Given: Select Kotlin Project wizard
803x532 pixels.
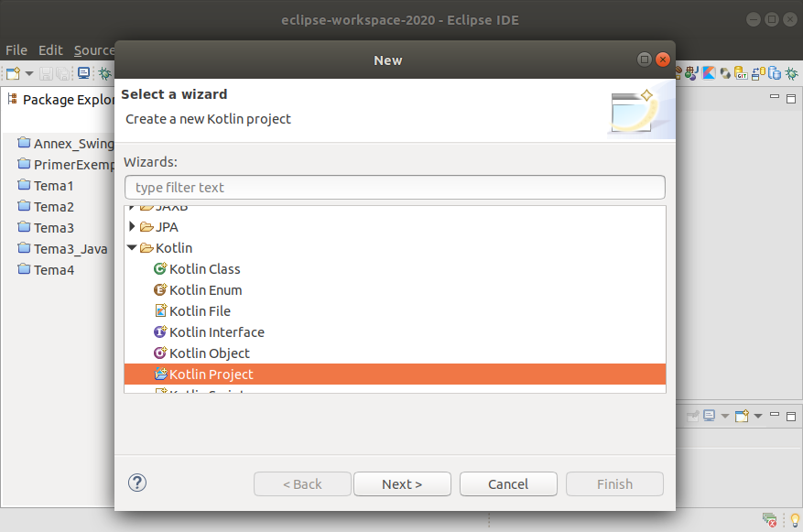Looking at the screenshot, I should pyautogui.click(x=395, y=374).
